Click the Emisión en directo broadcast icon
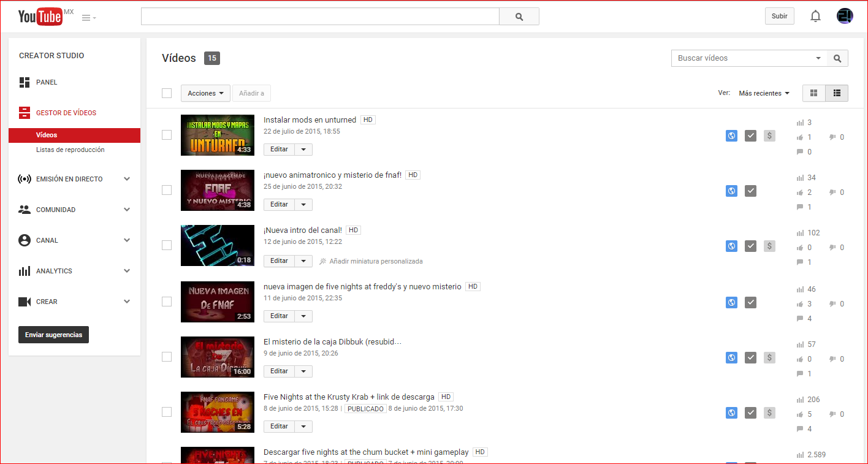The image size is (868, 464). click(x=25, y=179)
